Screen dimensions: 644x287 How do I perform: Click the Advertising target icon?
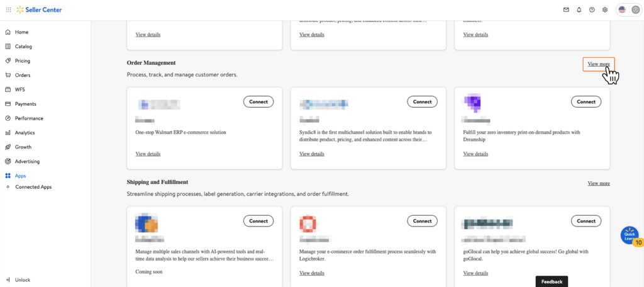coord(8,162)
